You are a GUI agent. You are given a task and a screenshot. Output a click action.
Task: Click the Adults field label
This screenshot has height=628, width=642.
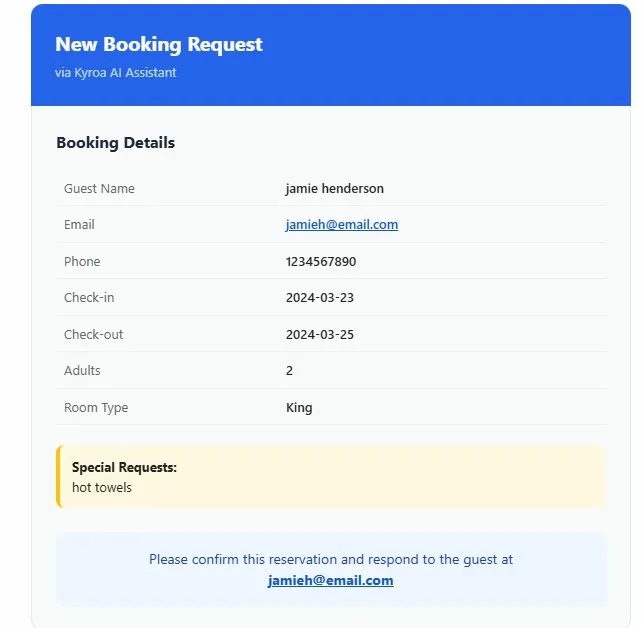[x=82, y=371]
